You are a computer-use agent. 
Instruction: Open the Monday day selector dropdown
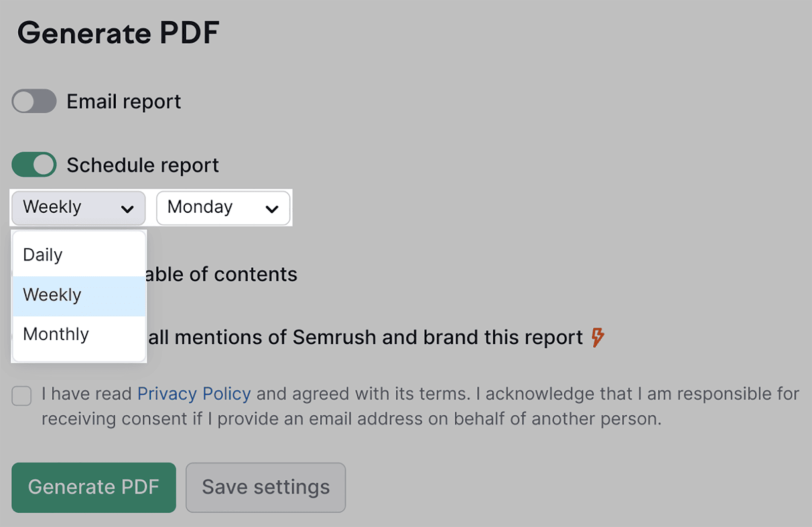(x=223, y=208)
